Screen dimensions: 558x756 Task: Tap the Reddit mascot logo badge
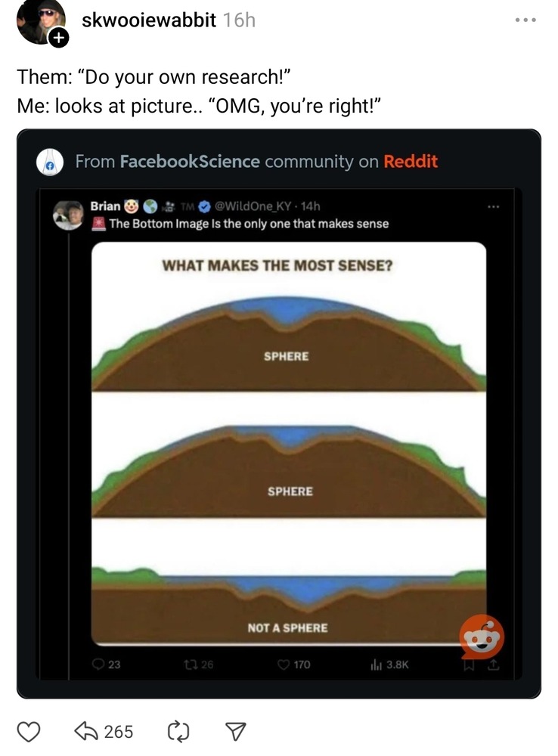(482, 637)
